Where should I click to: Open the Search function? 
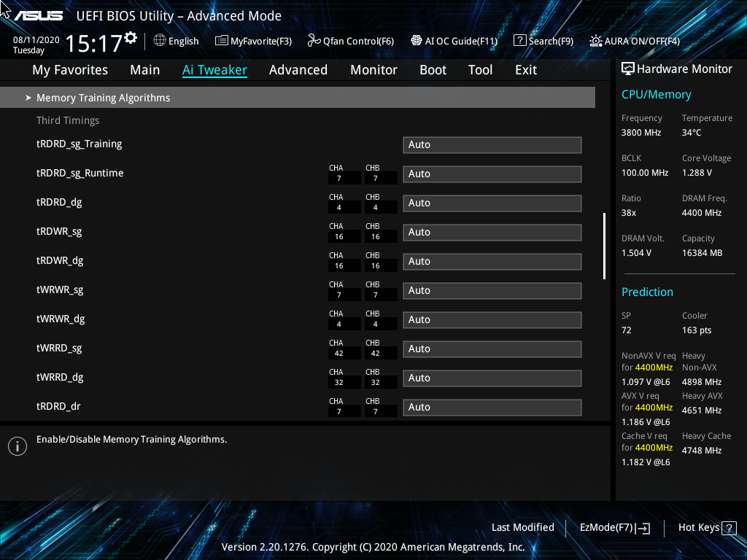[543, 41]
